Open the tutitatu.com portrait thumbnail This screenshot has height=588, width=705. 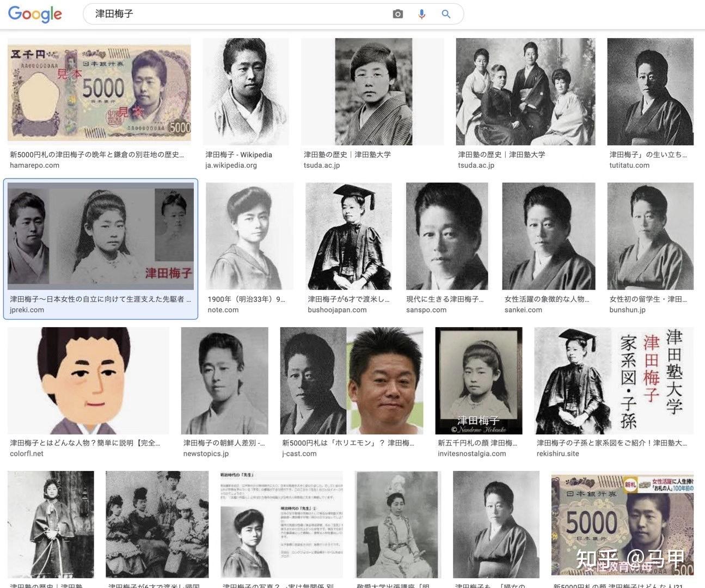click(x=651, y=91)
